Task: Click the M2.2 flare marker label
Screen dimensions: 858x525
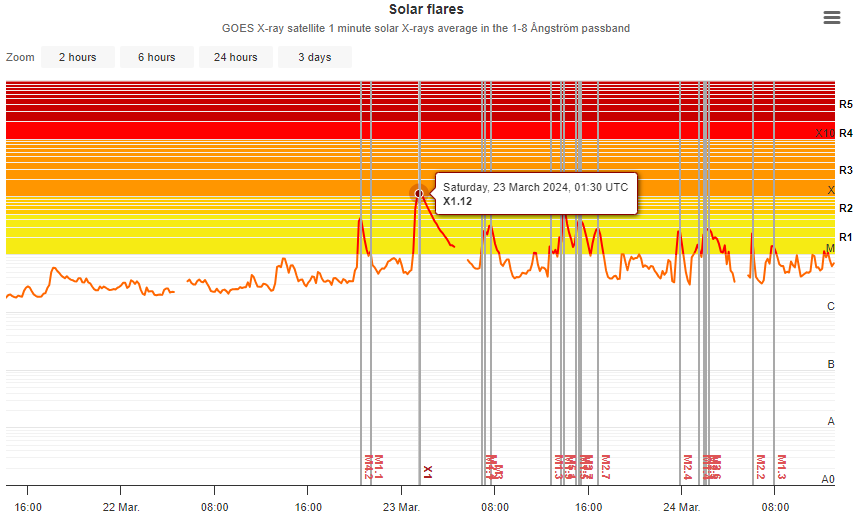Action: (760, 466)
